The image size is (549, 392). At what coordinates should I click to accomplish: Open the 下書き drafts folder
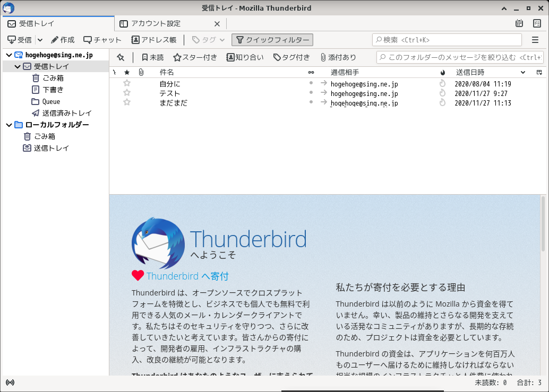53,90
